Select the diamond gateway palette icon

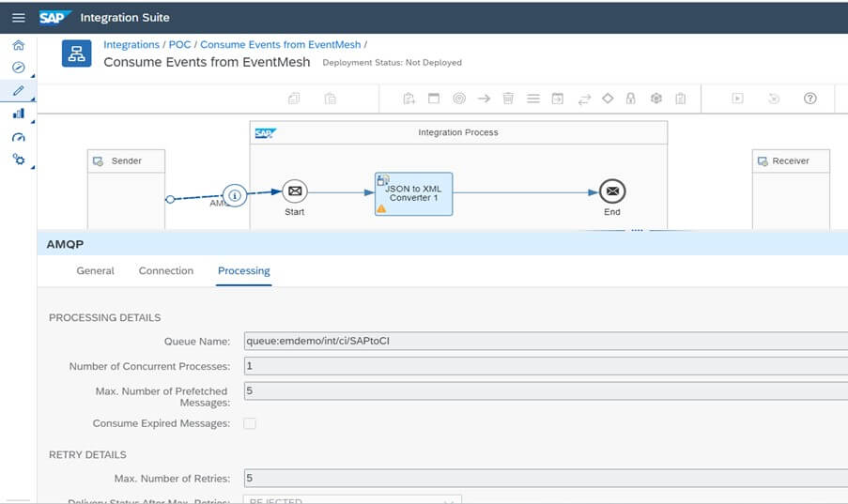pyautogui.click(x=608, y=98)
